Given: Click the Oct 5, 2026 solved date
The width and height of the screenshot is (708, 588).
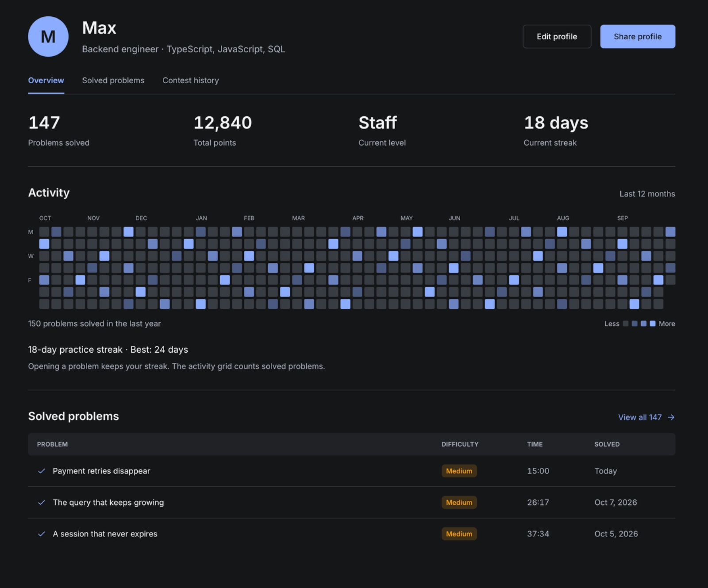Looking at the screenshot, I should 616,534.
